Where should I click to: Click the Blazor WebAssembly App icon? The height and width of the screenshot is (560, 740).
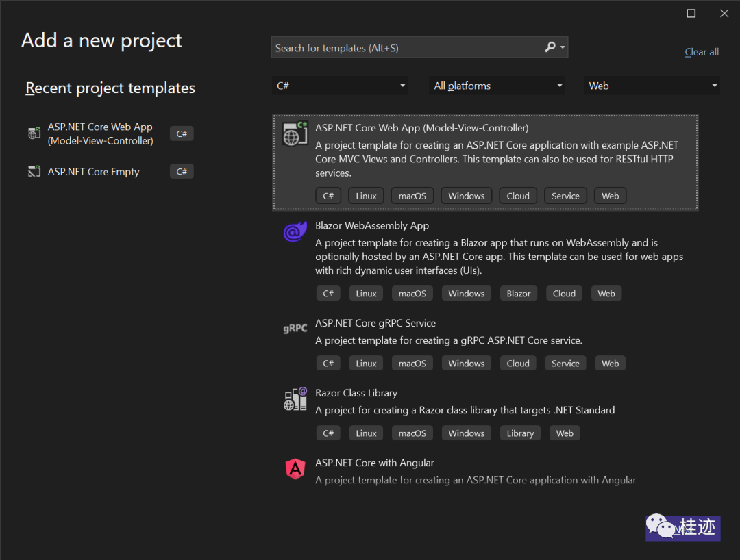coord(295,232)
